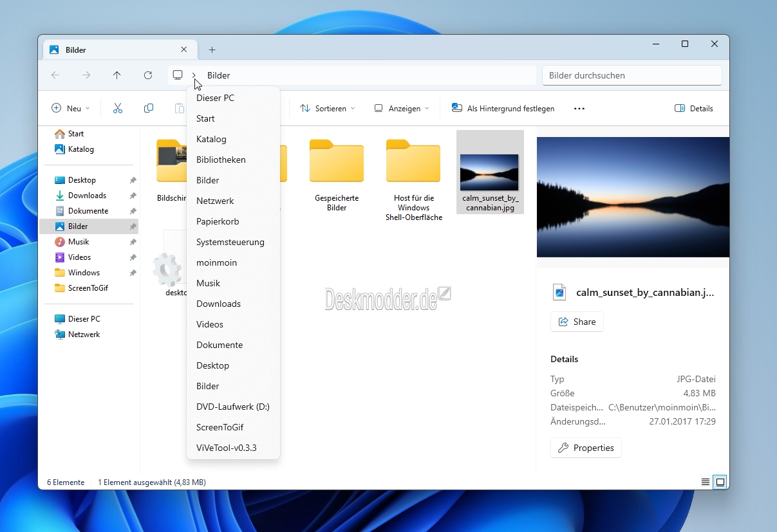This screenshot has height=532, width=777.
Task: Open the Neu dropdown
Action: point(71,108)
